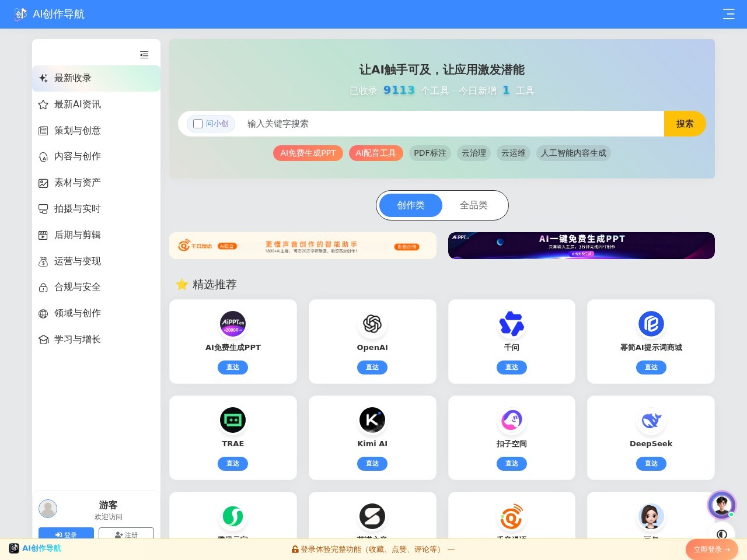Image resolution: width=747 pixels, height=560 pixels.
Task: Click the yellow 搜索 button
Action: 685,124
